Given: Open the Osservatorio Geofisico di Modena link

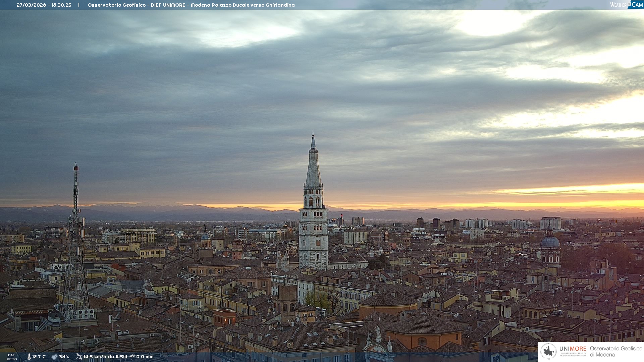Looking at the screenshot, I should (x=616, y=351).
